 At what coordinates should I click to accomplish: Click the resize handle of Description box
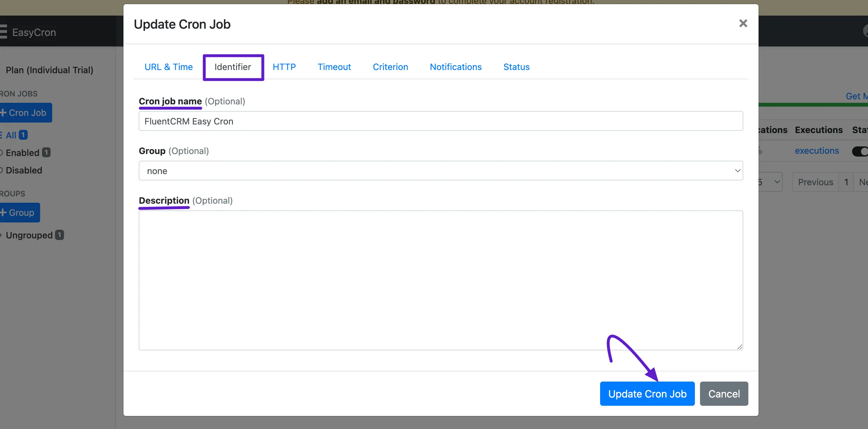(x=739, y=347)
